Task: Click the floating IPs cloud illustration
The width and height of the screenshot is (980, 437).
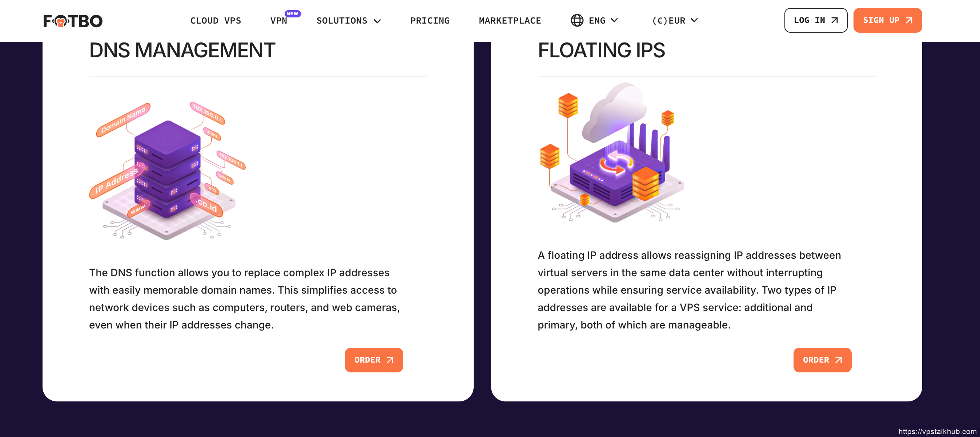Action: [612, 153]
